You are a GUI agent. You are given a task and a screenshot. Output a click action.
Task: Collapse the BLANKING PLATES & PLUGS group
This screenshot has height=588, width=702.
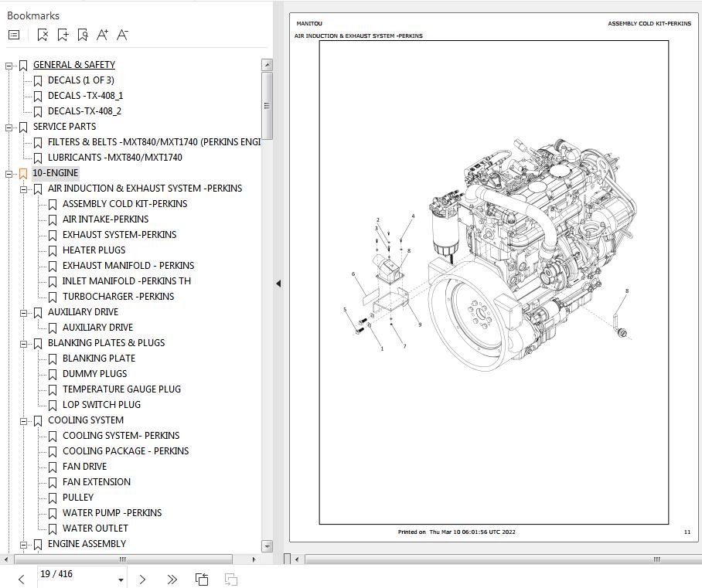tap(23, 344)
